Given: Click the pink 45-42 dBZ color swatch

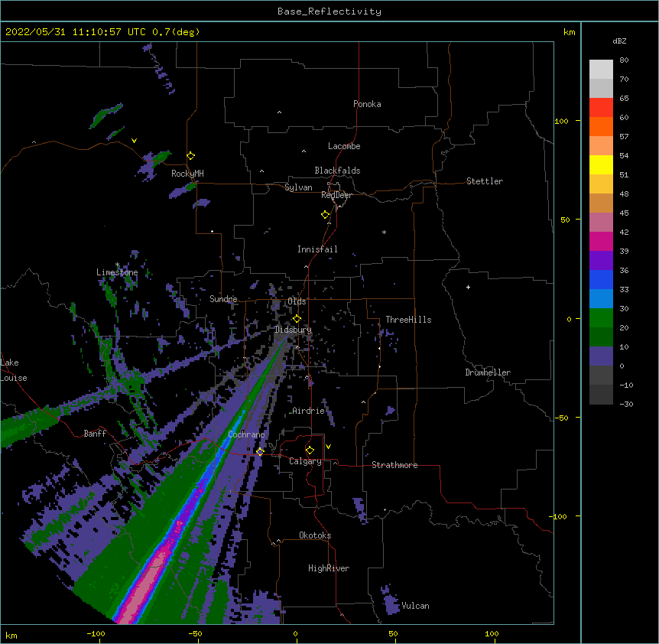Looking at the screenshot, I should click(x=601, y=223).
